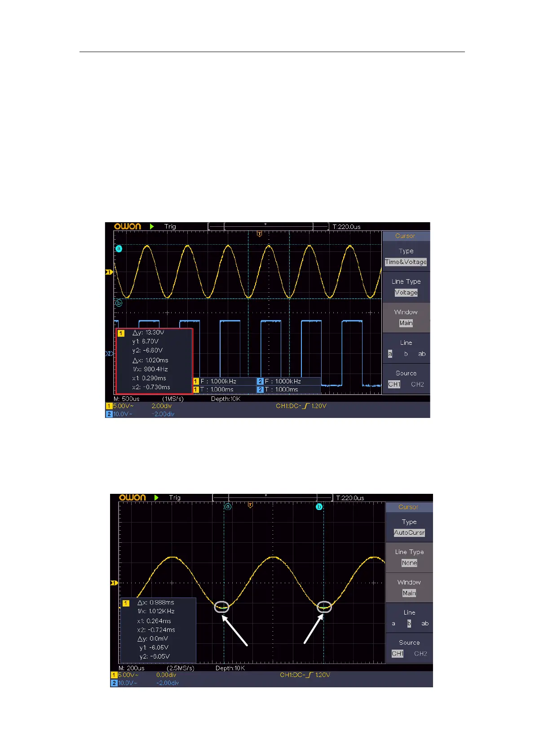The width and height of the screenshot is (535, 756).
Task: Select Source CH1 in upper Cursor menu
Action: (394, 384)
